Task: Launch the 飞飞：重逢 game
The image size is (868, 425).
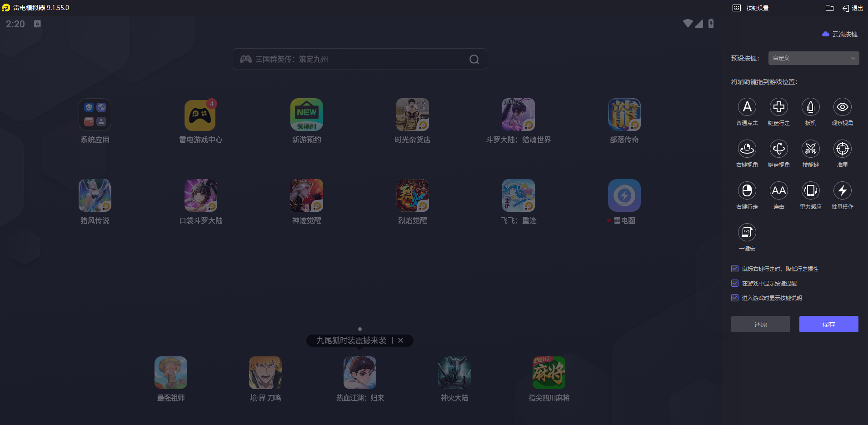Action: click(x=519, y=195)
